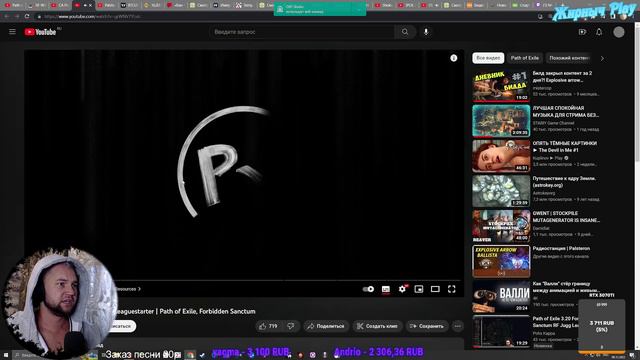Go to YouTube home via logo
The height and width of the screenshot is (360, 640).
coord(40,32)
